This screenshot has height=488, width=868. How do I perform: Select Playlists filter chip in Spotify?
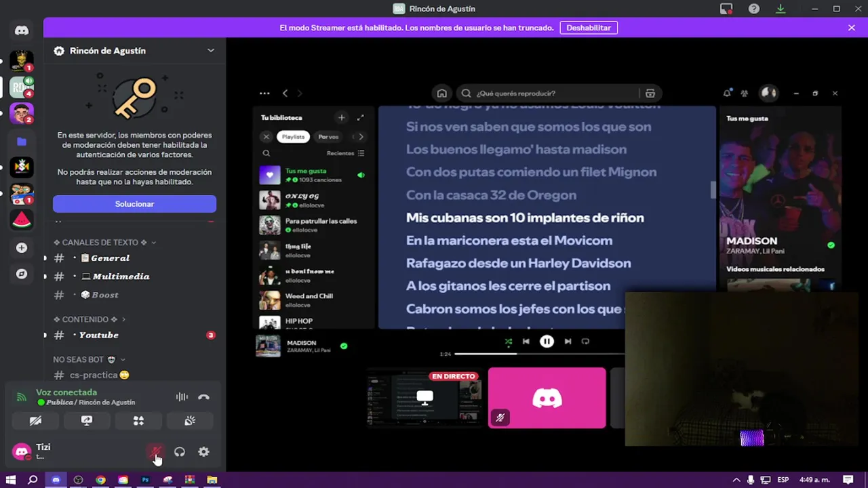click(x=293, y=137)
